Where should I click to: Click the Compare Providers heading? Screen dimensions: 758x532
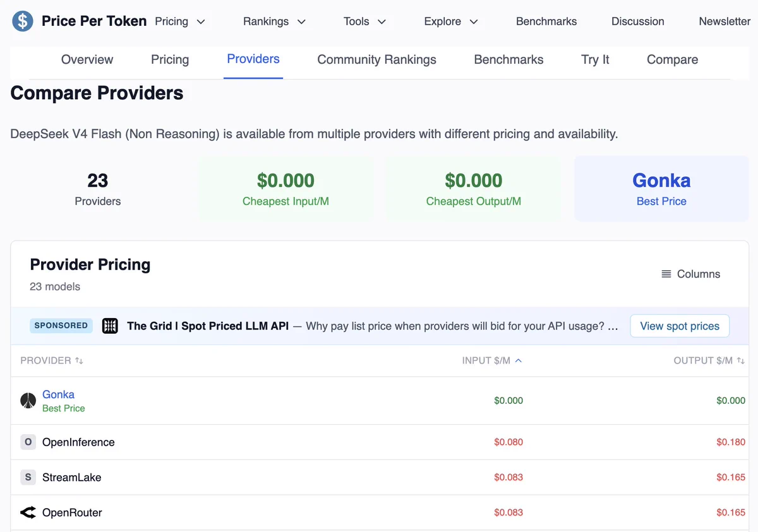[x=97, y=93]
